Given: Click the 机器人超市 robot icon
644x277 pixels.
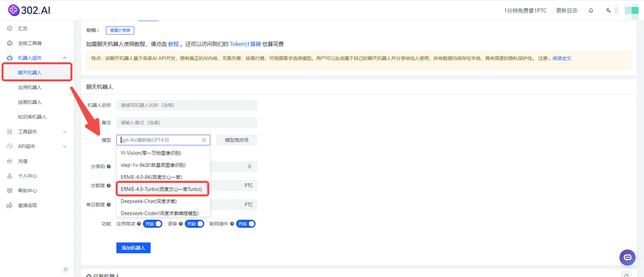Looking at the screenshot, I should click(x=10, y=58).
